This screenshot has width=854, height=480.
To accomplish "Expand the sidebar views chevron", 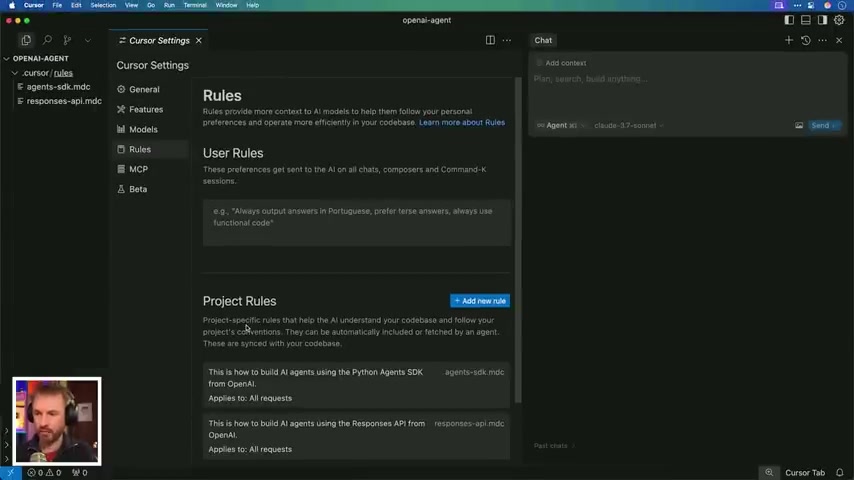I will pyautogui.click(x=88, y=40).
